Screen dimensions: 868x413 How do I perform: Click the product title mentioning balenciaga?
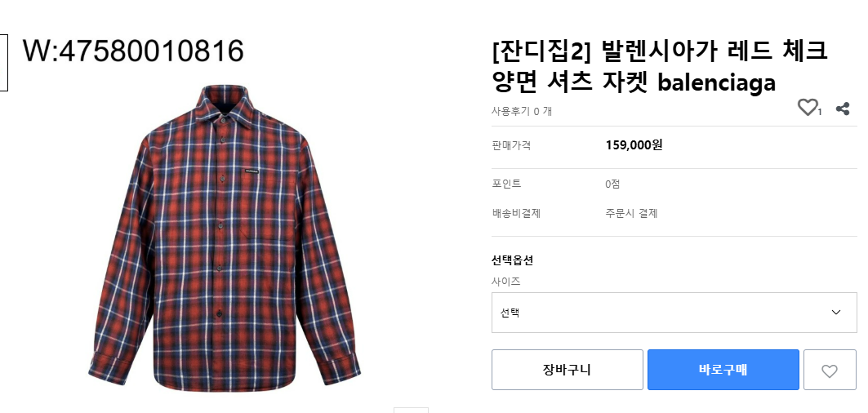click(660, 67)
